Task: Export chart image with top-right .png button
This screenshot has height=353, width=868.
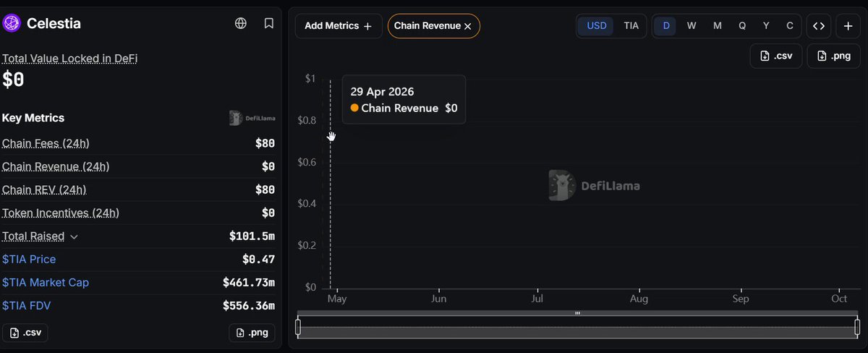Action: 833,56
